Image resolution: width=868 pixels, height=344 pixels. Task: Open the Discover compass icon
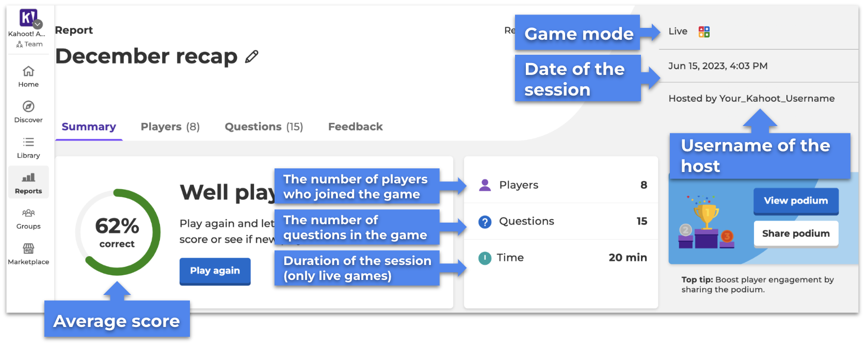(28, 106)
